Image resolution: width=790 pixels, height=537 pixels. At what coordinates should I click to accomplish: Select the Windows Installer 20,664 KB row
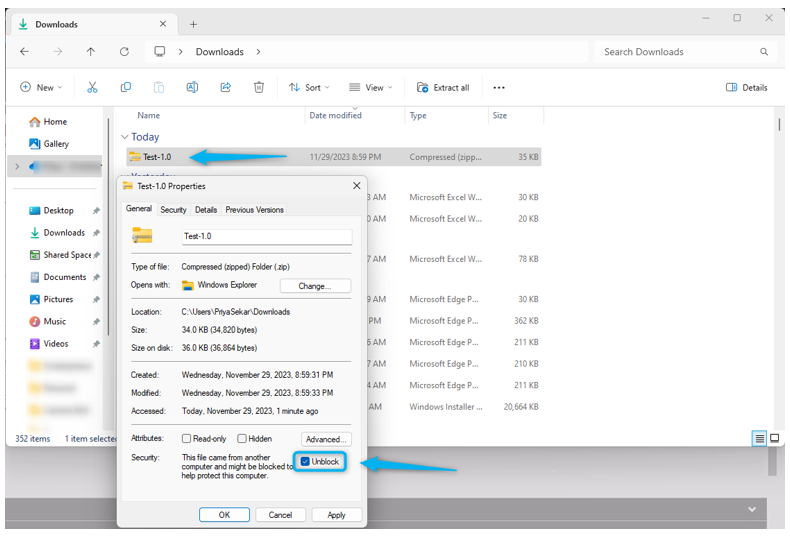453,407
